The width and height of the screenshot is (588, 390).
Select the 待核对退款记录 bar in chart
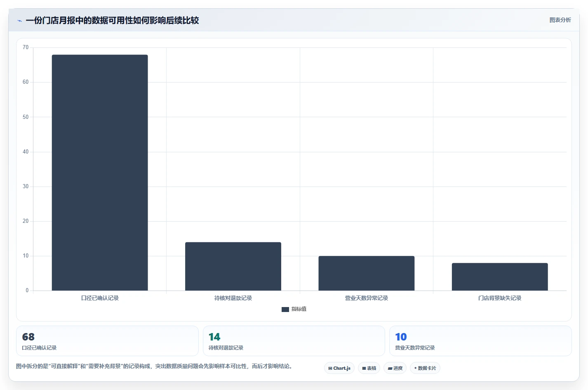pos(233,266)
